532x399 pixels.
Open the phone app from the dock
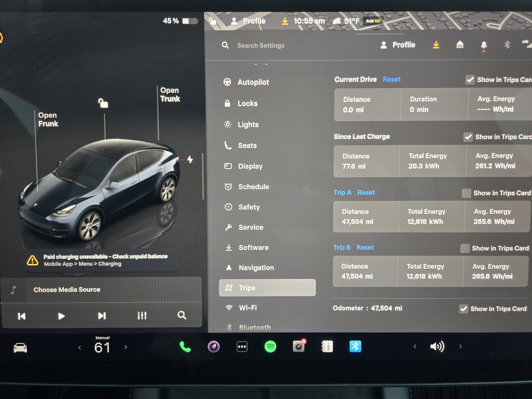click(185, 347)
